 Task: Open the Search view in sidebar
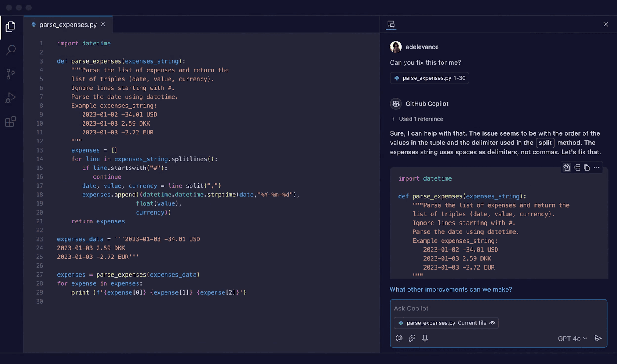click(11, 50)
